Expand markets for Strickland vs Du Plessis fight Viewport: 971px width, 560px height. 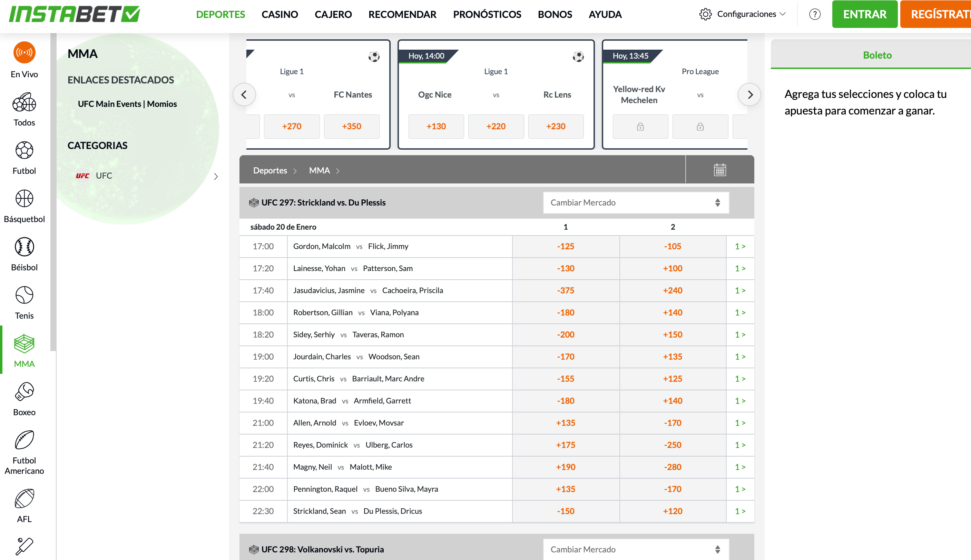[740, 511]
